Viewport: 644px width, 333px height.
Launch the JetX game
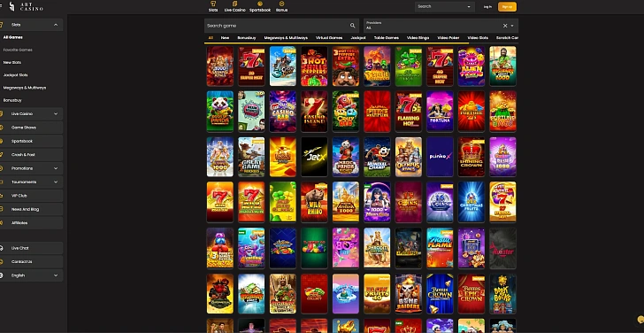[314, 157]
